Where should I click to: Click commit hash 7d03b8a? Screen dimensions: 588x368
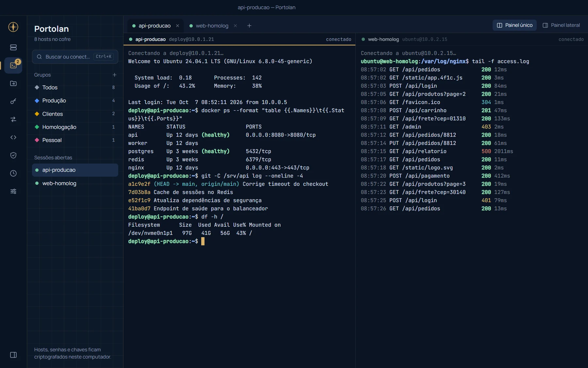(x=139, y=192)
